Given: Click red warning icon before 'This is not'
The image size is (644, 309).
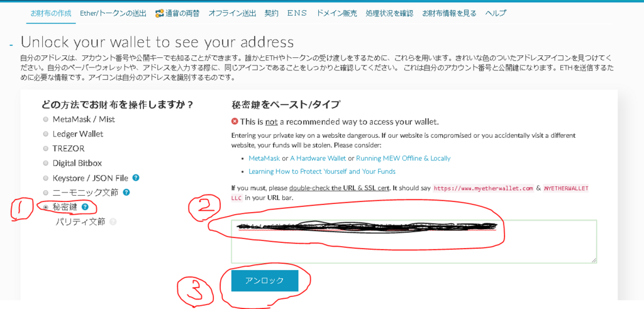Looking at the screenshot, I should tap(235, 121).
